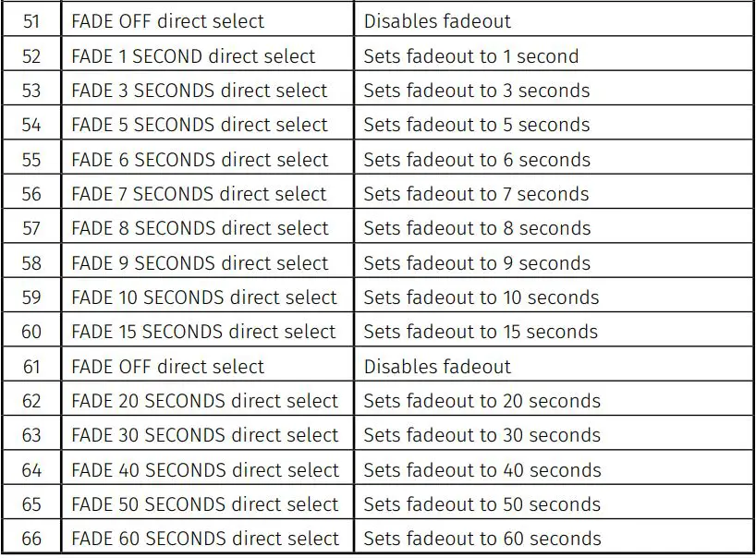
Task: Click the row number 65 cell
Action: coord(31,504)
